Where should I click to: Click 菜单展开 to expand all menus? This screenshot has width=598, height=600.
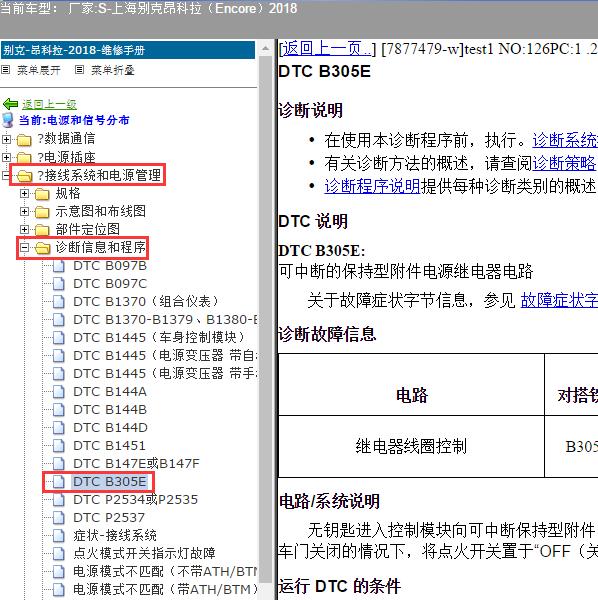pyautogui.click(x=39, y=70)
